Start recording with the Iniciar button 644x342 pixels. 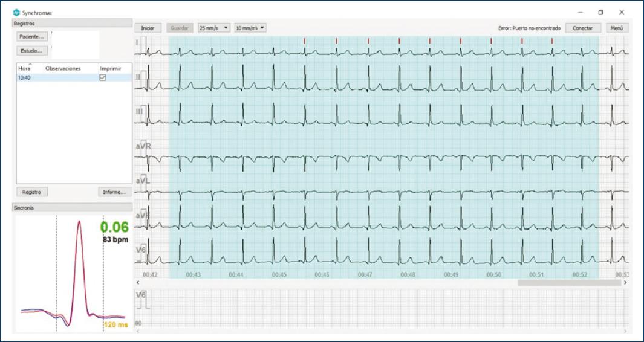[x=148, y=28]
